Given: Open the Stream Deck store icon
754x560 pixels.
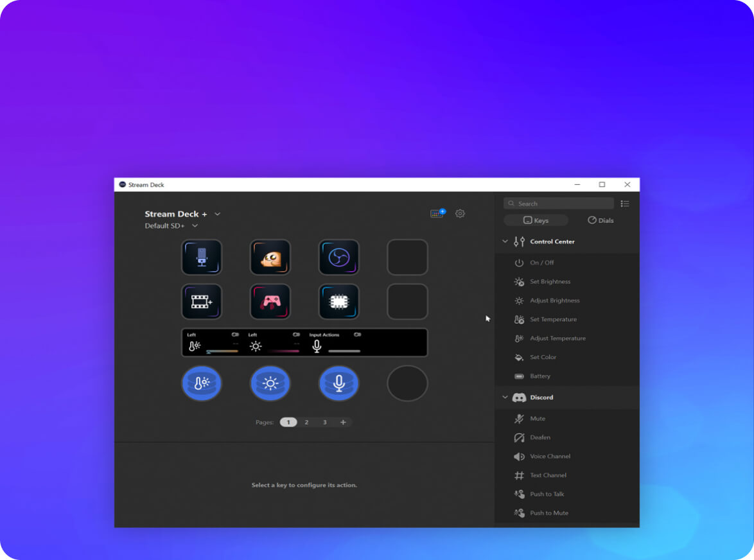Looking at the screenshot, I should 437,213.
